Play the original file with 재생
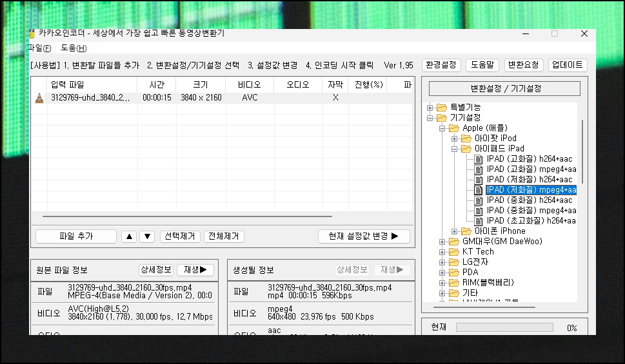The height and width of the screenshot is (364, 625). (x=195, y=269)
